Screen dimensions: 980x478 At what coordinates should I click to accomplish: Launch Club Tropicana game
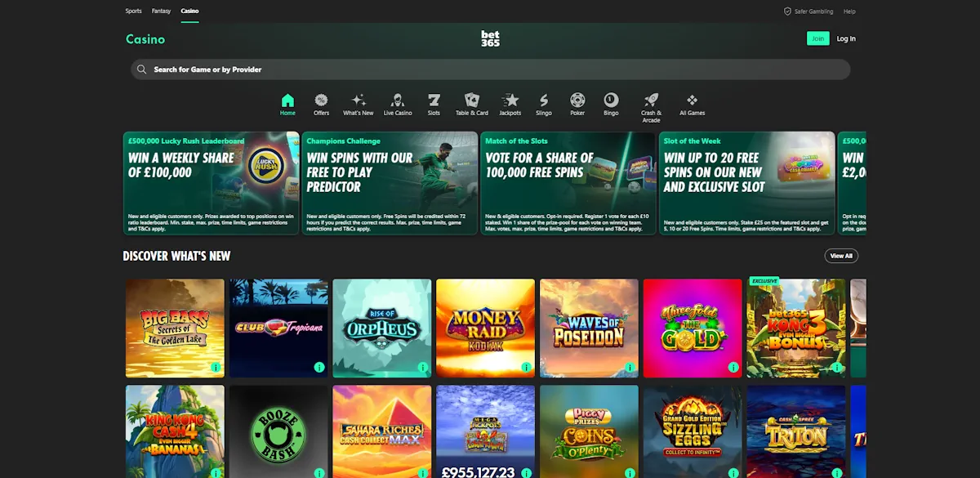point(278,328)
